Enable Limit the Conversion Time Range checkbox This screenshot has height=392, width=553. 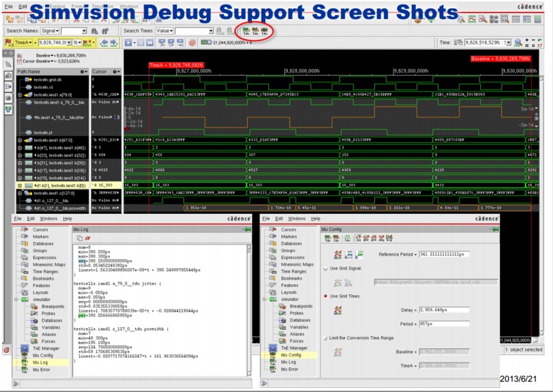click(326, 337)
